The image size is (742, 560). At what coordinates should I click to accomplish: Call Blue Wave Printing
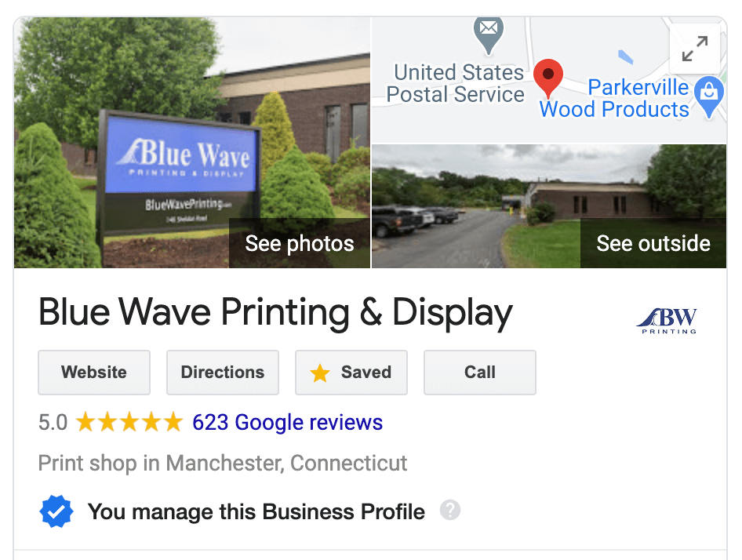point(480,372)
